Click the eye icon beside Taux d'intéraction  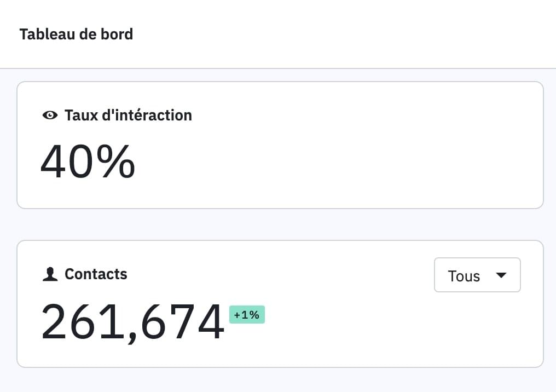coord(50,116)
